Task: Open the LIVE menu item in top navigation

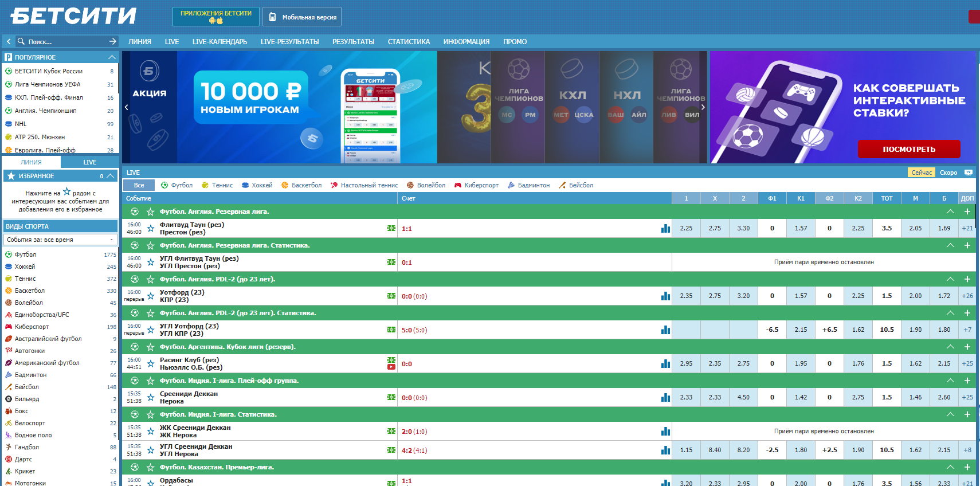Action: 172,42
